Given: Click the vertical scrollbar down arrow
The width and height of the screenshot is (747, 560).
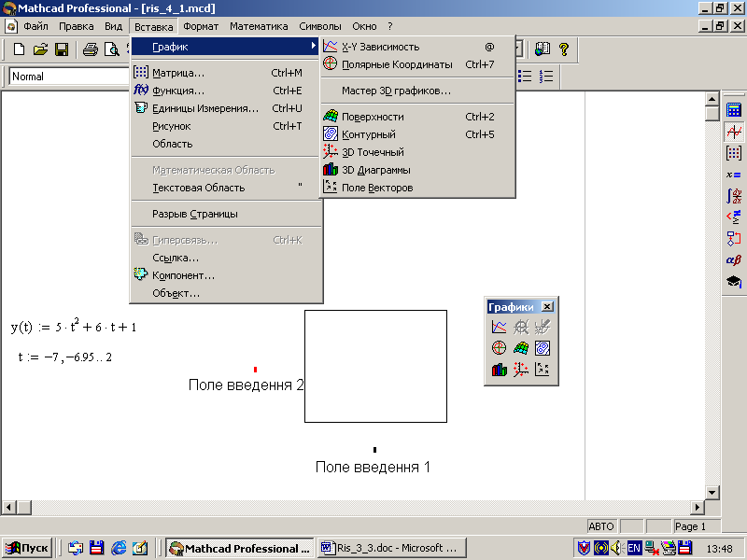Looking at the screenshot, I should [712, 493].
